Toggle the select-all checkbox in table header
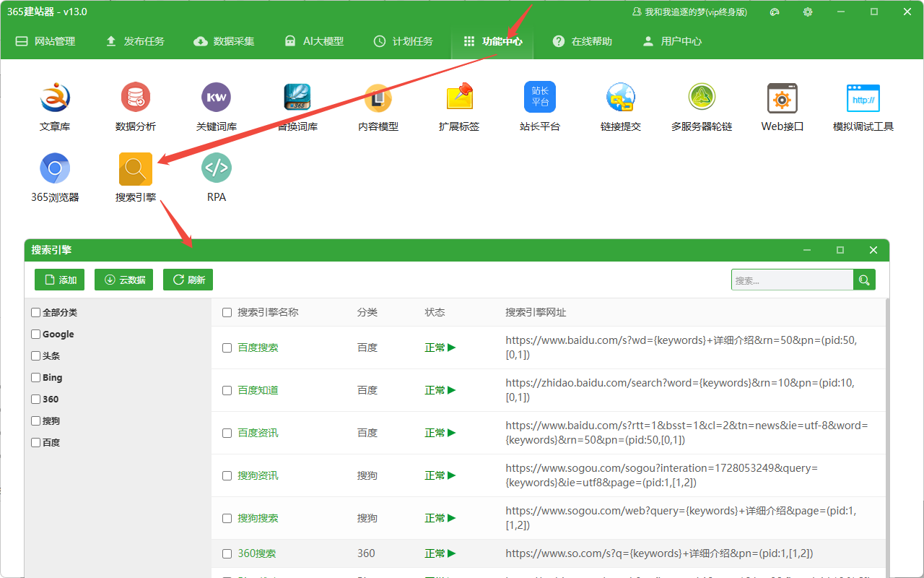 227,313
